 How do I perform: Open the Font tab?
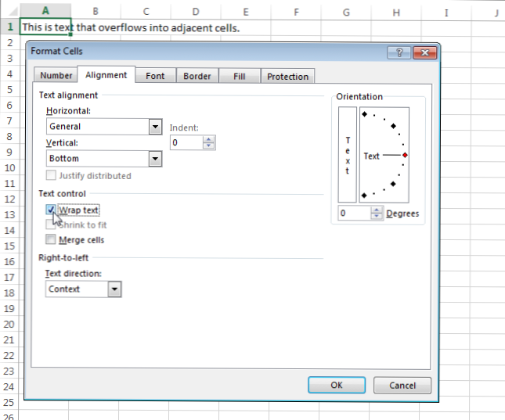pos(155,76)
